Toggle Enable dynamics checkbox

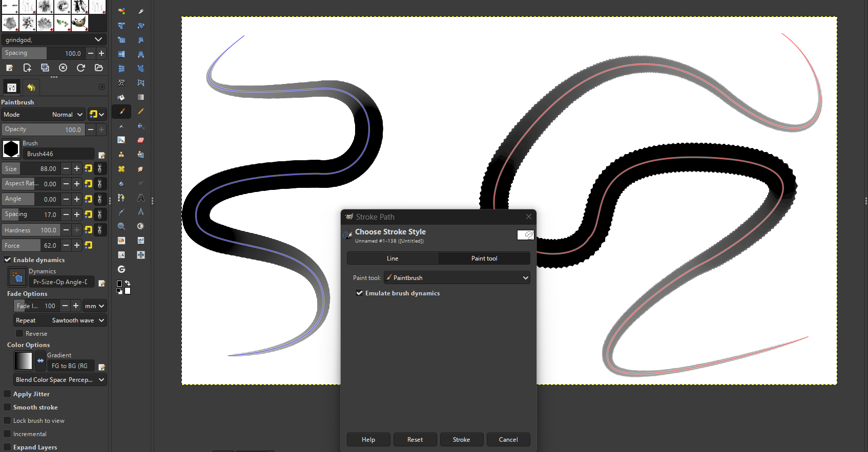click(x=8, y=260)
